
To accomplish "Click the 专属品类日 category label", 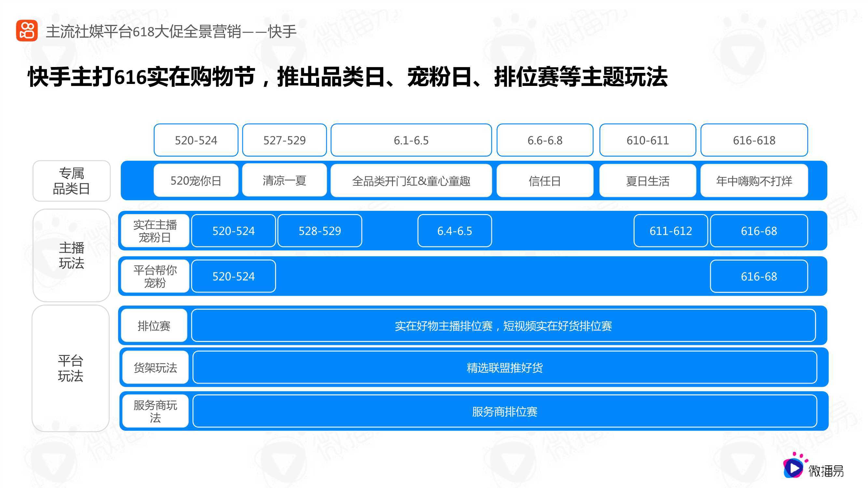I will pyautogui.click(x=71, y=181).
